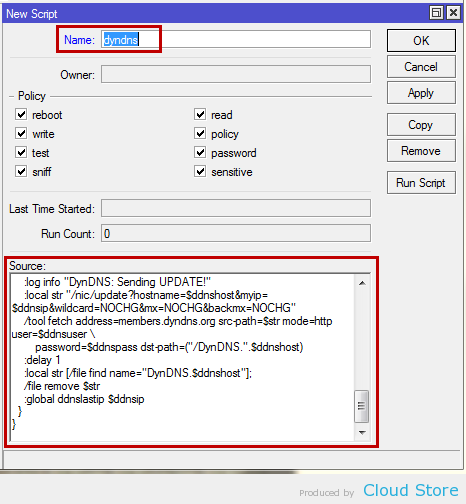Toggle the write policy checkbox
466x504 pixels.
[x=21, y=133]
